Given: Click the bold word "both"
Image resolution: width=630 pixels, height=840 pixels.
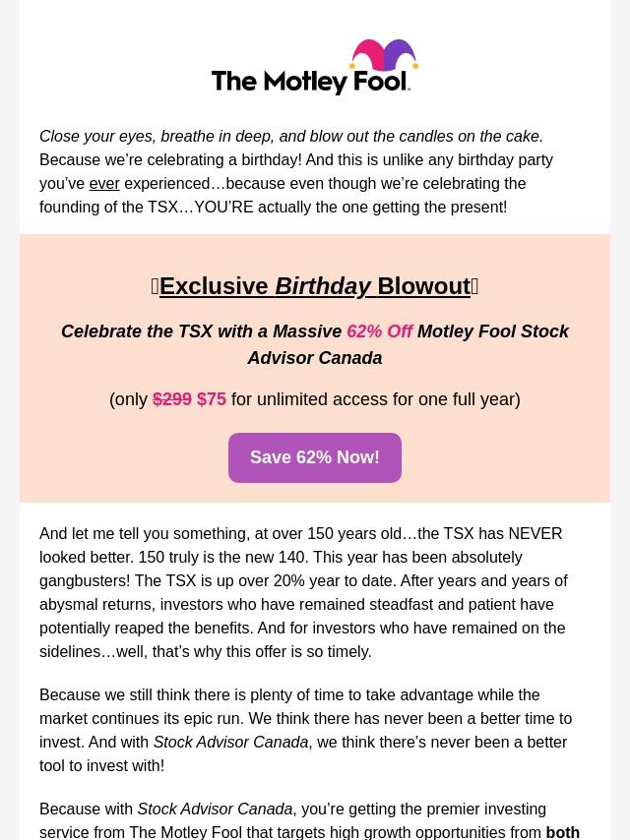Looking at the screenshot, I should [x=562, y=832].
